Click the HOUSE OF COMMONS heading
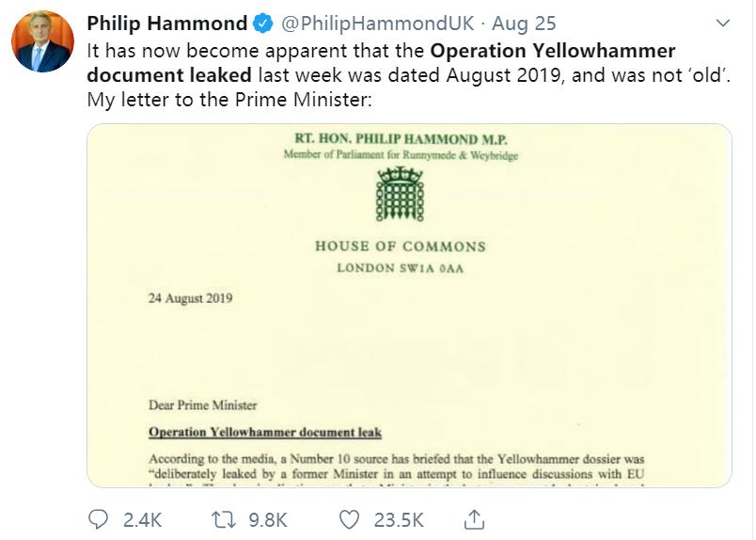 pos(401,246)
